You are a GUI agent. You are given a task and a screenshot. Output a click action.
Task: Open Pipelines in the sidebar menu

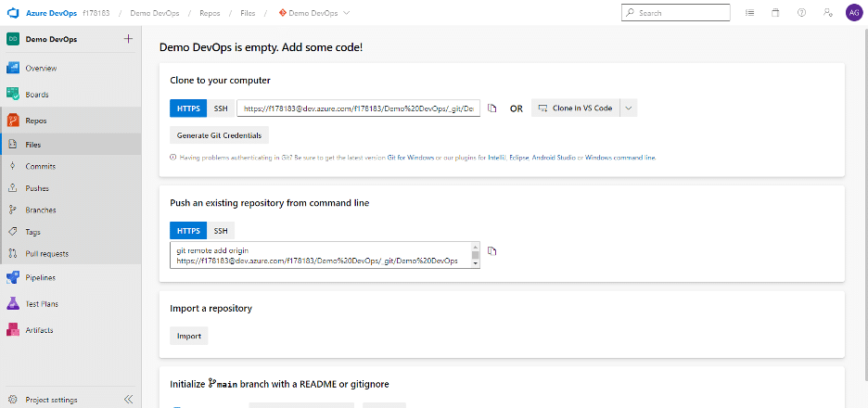pyautogui.click(x=41, y=277)
